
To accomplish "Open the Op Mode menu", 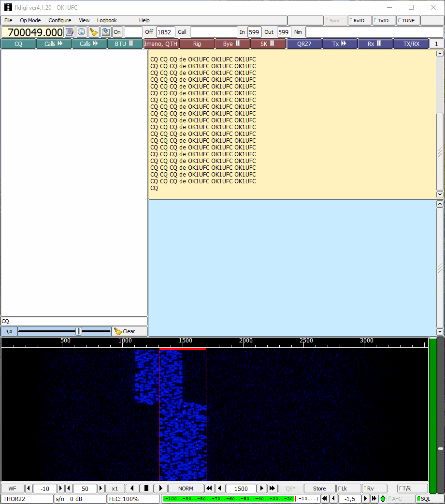I will (30, 20).
